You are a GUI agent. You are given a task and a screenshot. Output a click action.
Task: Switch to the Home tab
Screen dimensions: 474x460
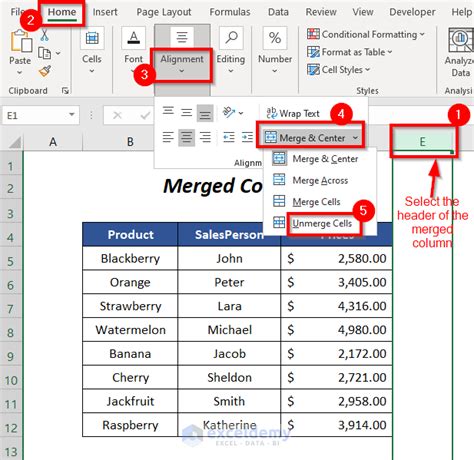(x=62, y=12)
